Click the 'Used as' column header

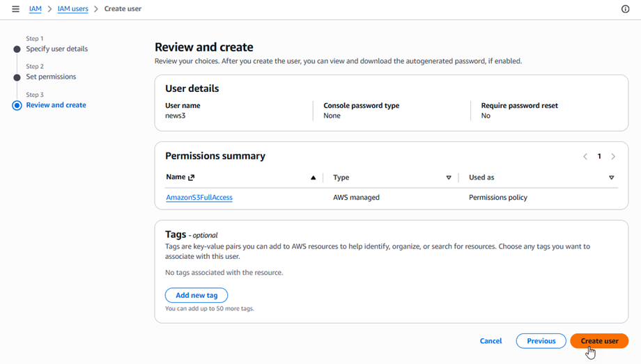tap(481, 177)
